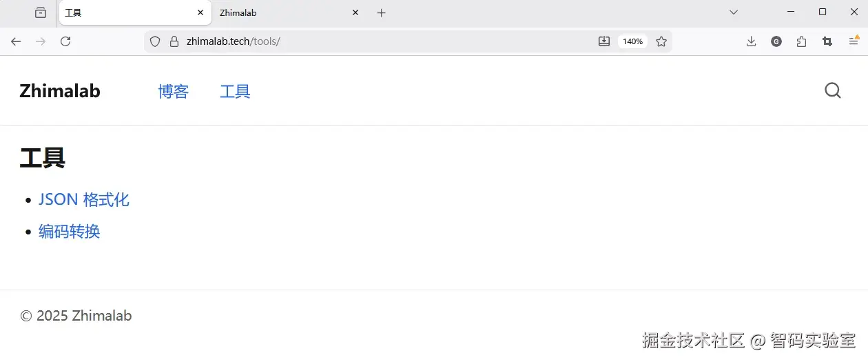Reset the 140% zoom level badge
The width and height of the screenshot is (868, 362).
(632, 41)
